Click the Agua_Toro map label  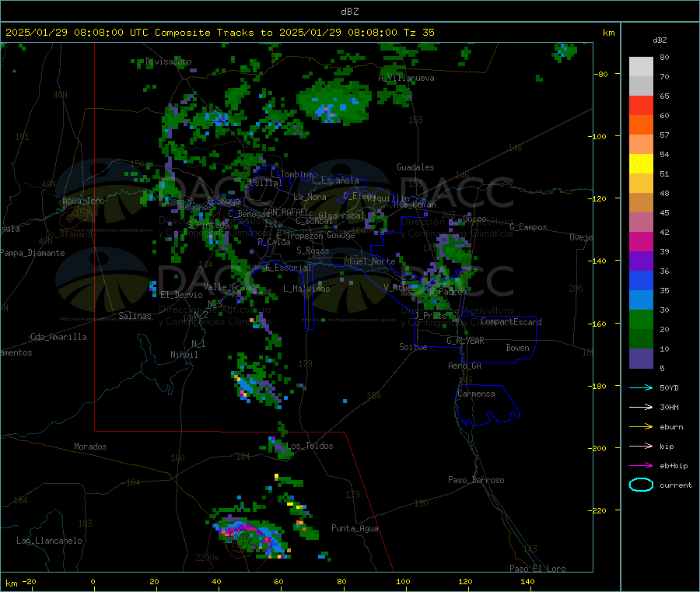[83, 201]
